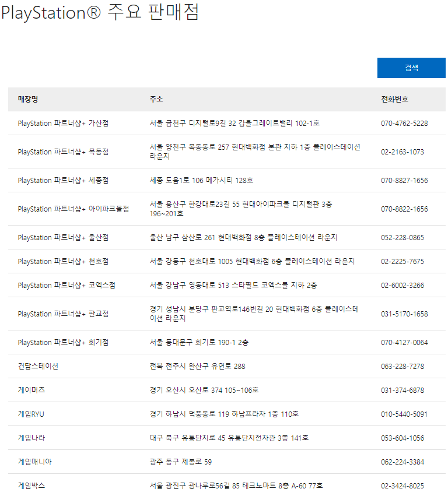
Task: Select the PlayStation 파트너샵+ 천호점 store name
Action: (63, 261)
